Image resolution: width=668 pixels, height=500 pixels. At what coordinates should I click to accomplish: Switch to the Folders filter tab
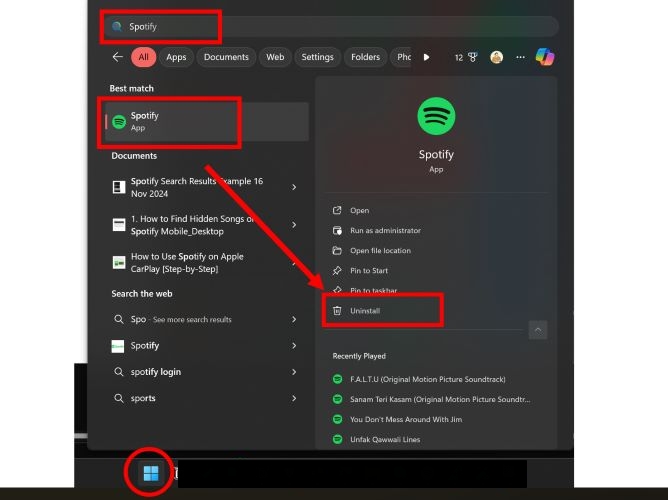(365, 57)
